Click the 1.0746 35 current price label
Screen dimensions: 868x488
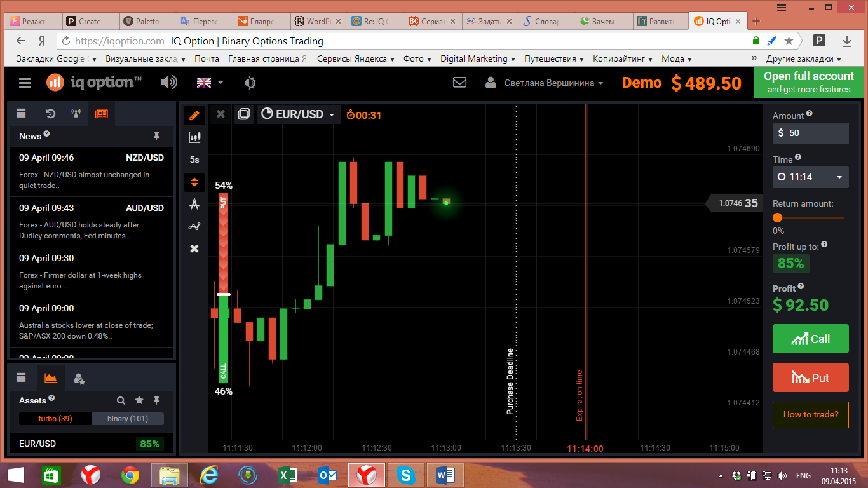point(735,203)
